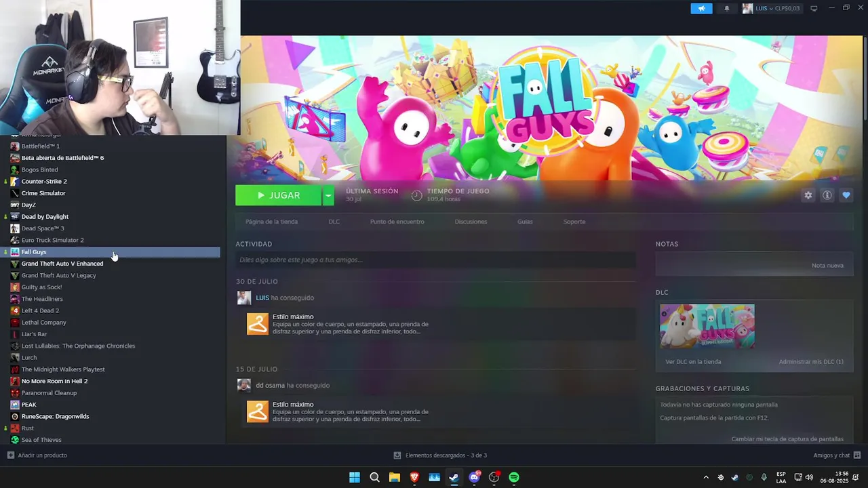The height and width of the screenshot is (488, 868).
Task: Click Ver DLC en la tienda
Action: pos(693,362)
